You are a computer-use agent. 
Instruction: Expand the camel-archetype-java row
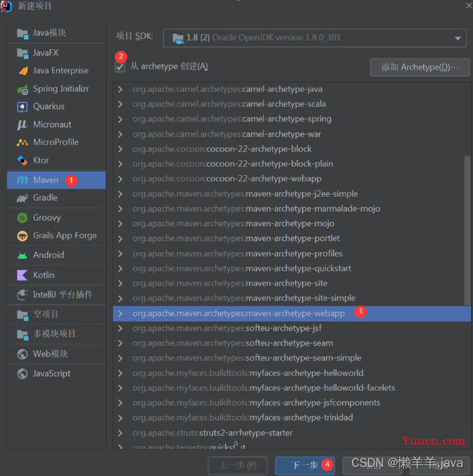(120, 89)
